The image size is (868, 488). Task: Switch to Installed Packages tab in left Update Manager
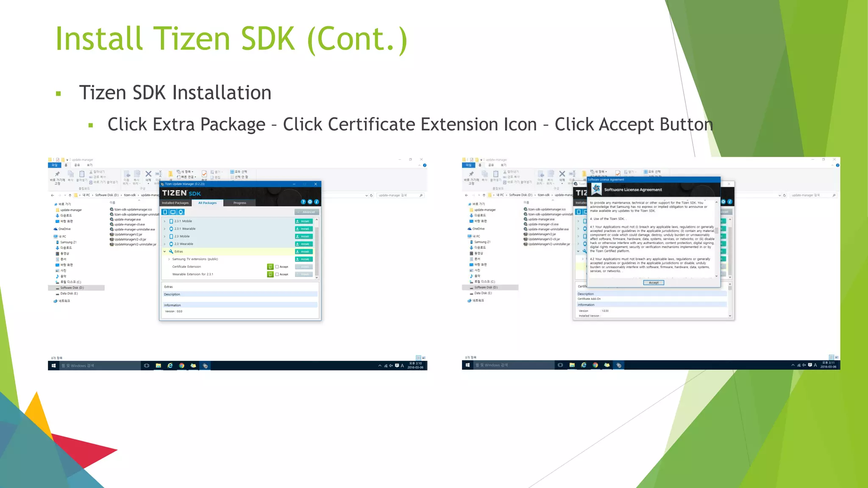[175, 203]
